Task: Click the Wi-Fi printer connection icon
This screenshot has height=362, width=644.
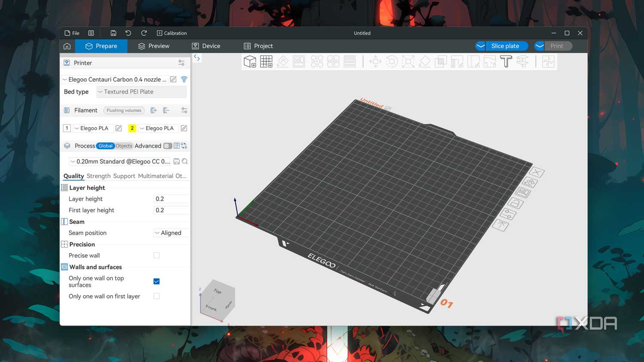Action: (x=184, y=79)
